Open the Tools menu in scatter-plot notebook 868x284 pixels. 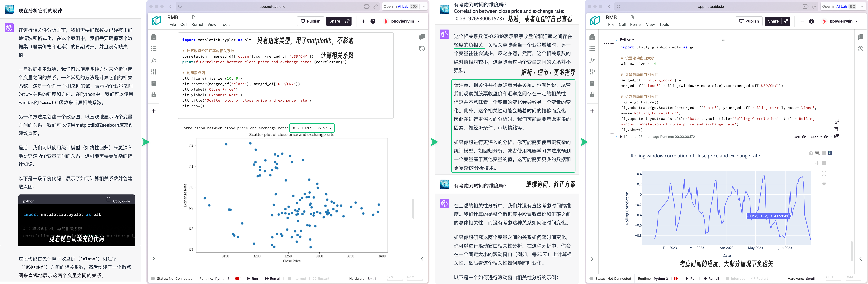(225, 25)
